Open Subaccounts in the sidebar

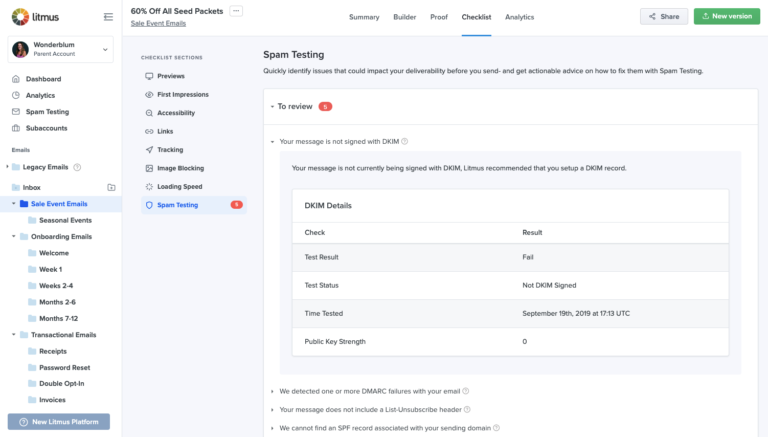47,128
